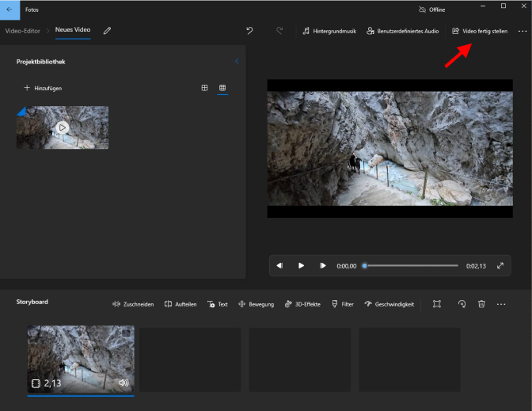Expand preview to full screen
This screenshot has height=411, width=532.
500,266
